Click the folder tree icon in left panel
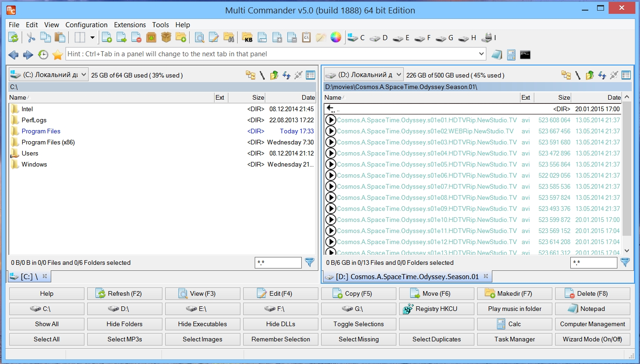The width and height of the screenshot is (640, 364). click(x=251, y=75)
